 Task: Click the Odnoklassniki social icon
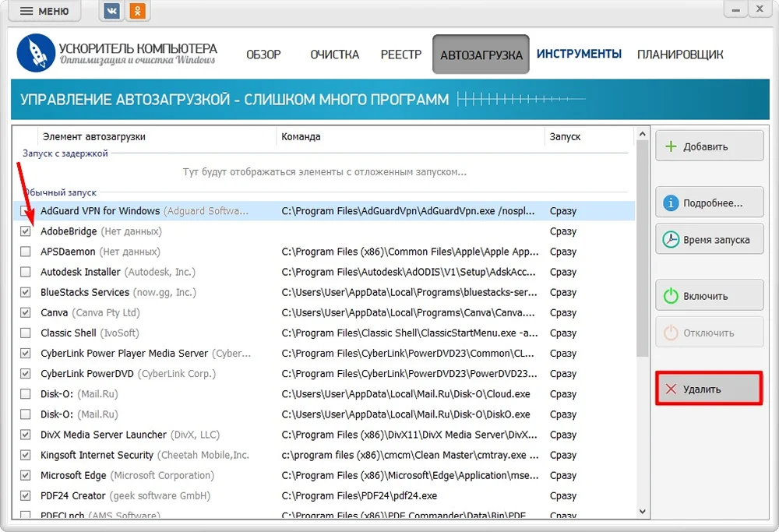point(138,11)
